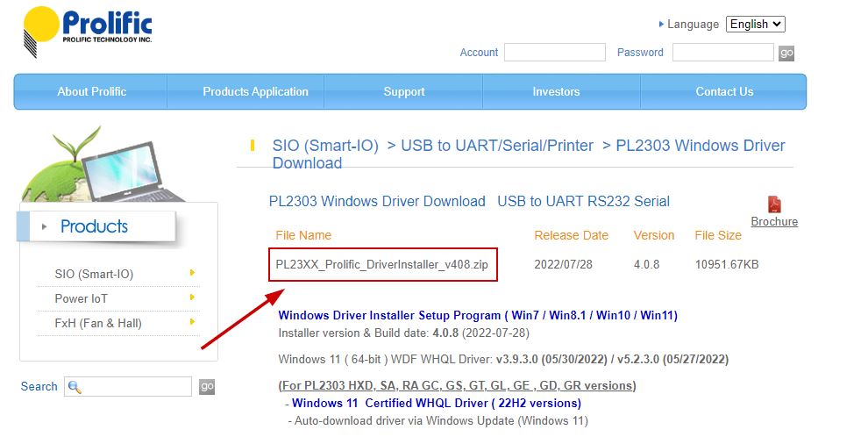
Task: Click the Password input field
Action: (x=723, y=53)
